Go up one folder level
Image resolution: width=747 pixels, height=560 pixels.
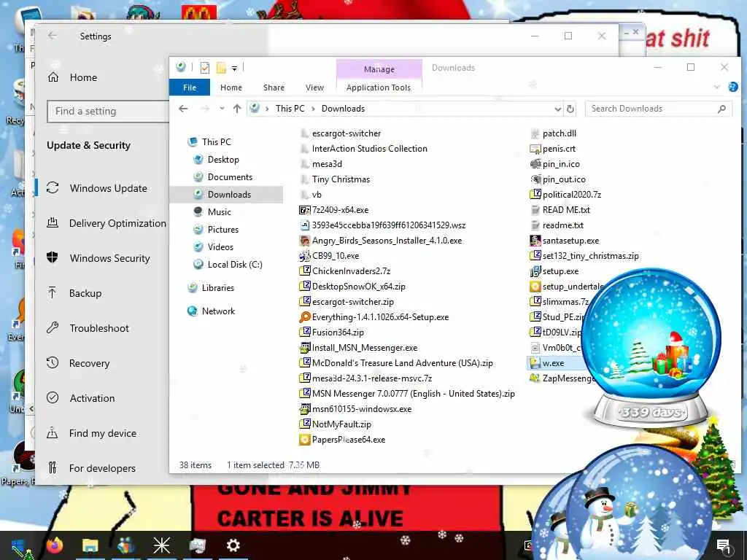click(x=237, y=109)
